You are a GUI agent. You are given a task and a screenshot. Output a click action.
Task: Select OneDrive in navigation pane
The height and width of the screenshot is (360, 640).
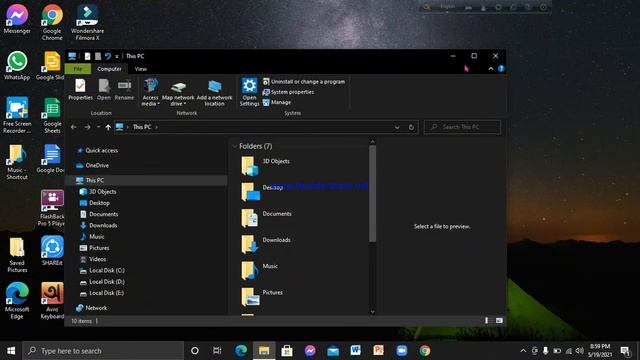tap(97, 165)
